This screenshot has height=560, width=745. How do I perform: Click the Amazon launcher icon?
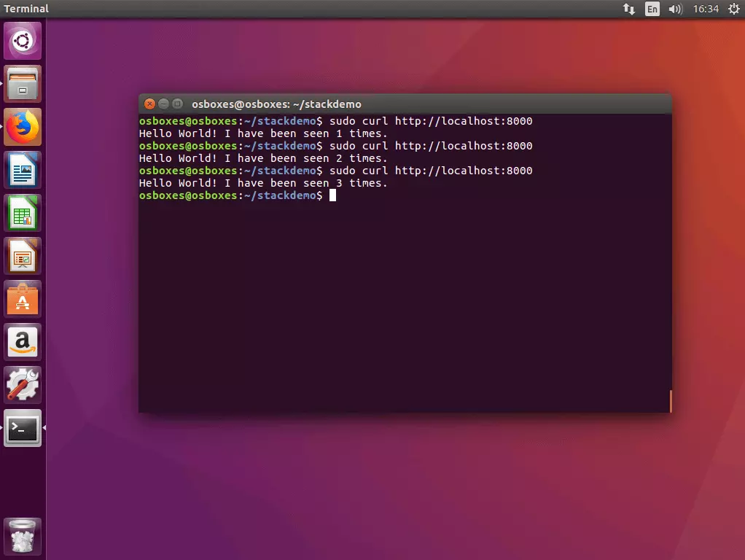pos(23,343)
